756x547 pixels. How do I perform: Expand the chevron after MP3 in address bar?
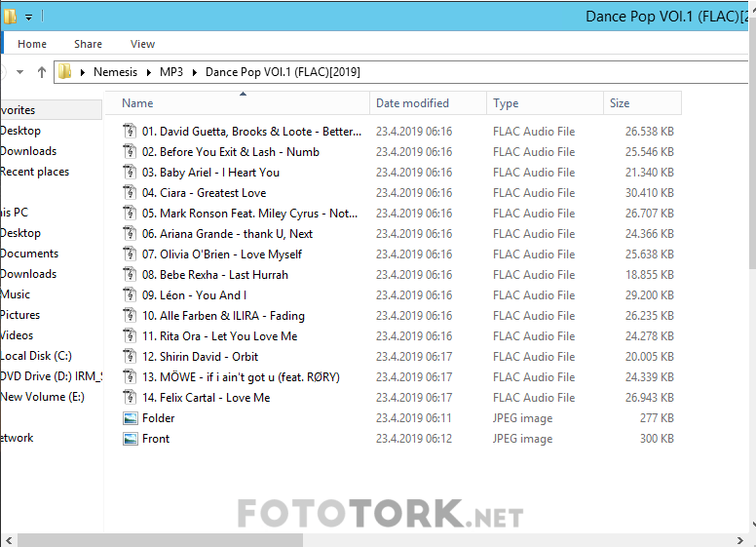tap(195, 72)
